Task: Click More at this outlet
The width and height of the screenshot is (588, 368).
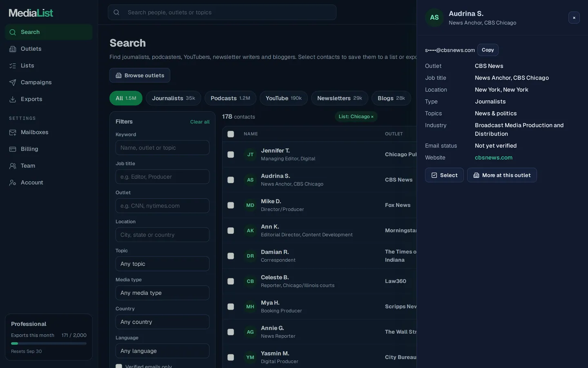Action: (x=502, y=175)
